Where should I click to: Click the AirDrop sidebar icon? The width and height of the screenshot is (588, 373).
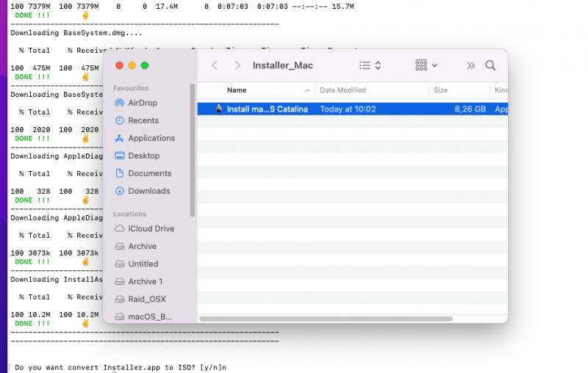[119, 103]
